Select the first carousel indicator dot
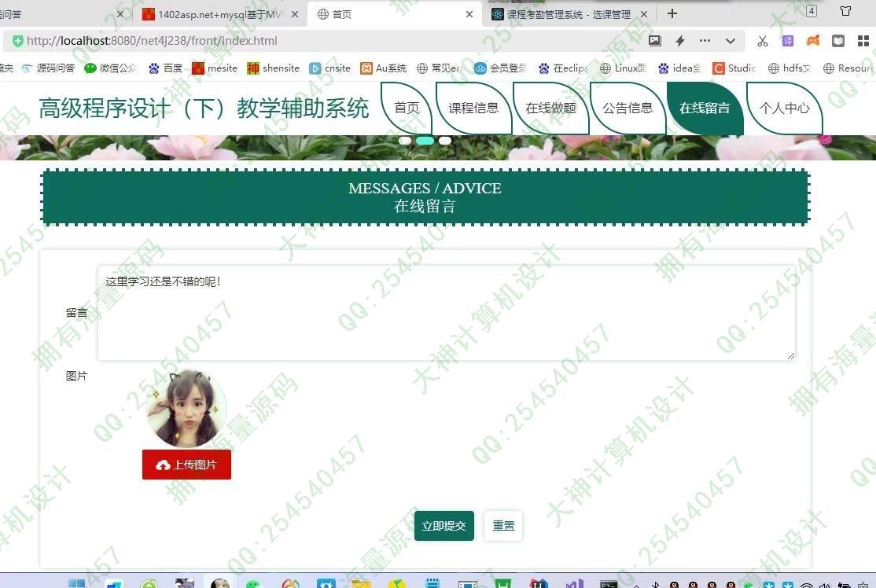876x588 pixels. [x=405, y=141]
